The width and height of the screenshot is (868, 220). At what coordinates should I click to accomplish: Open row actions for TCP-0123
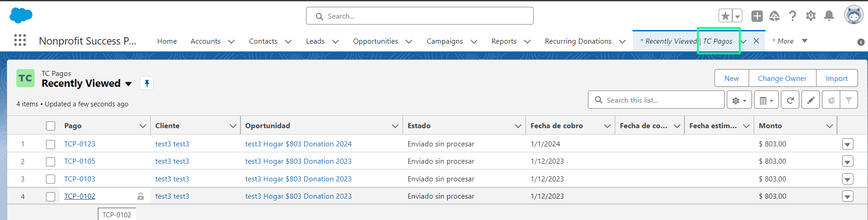848,145
